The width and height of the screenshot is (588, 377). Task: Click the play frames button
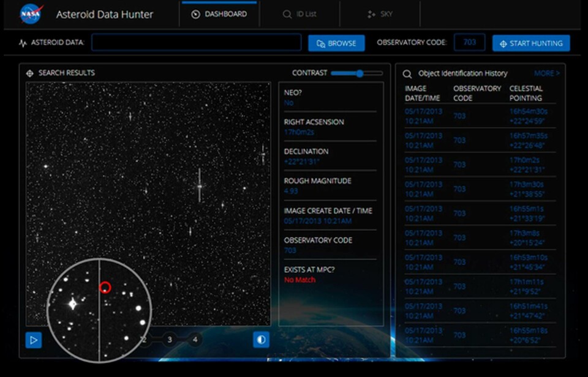[x=33, y=340]
